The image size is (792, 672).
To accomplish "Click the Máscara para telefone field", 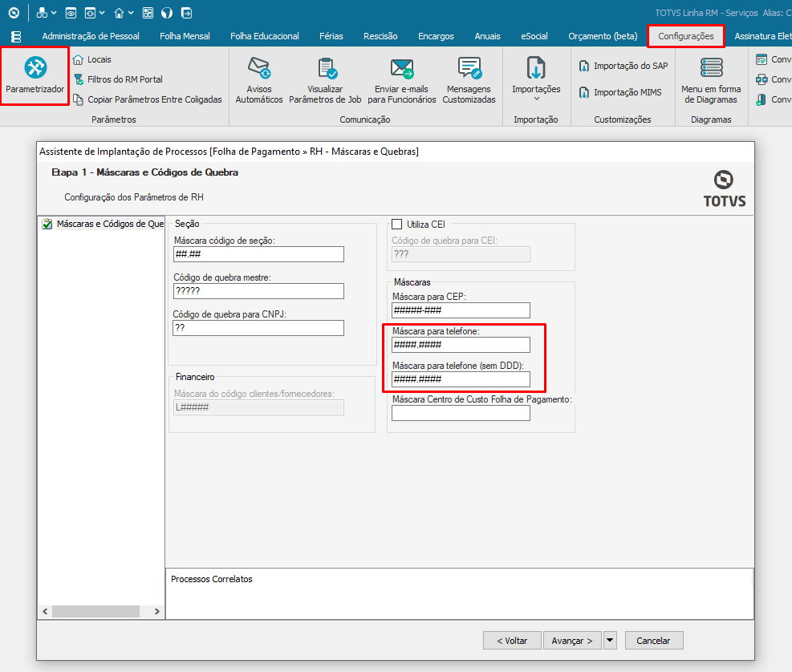I will coord(461,345).
